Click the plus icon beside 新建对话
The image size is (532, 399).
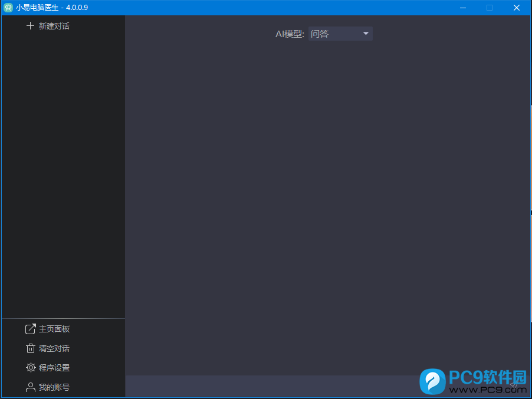30,26
